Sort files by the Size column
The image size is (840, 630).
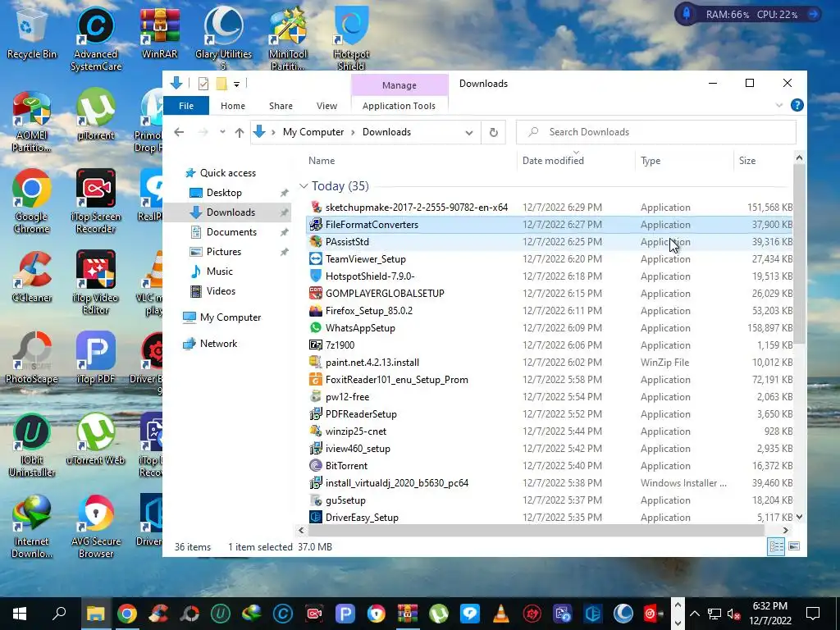pos(746,161)
